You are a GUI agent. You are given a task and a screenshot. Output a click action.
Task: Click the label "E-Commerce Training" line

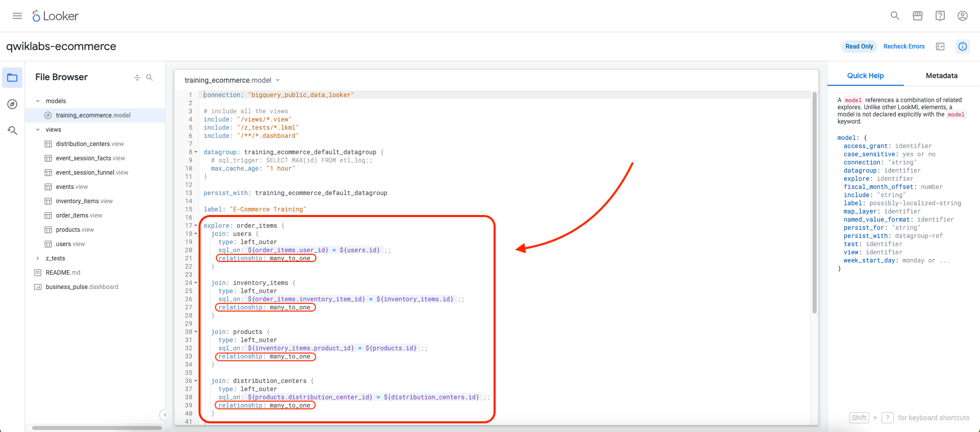coord(255,209)
